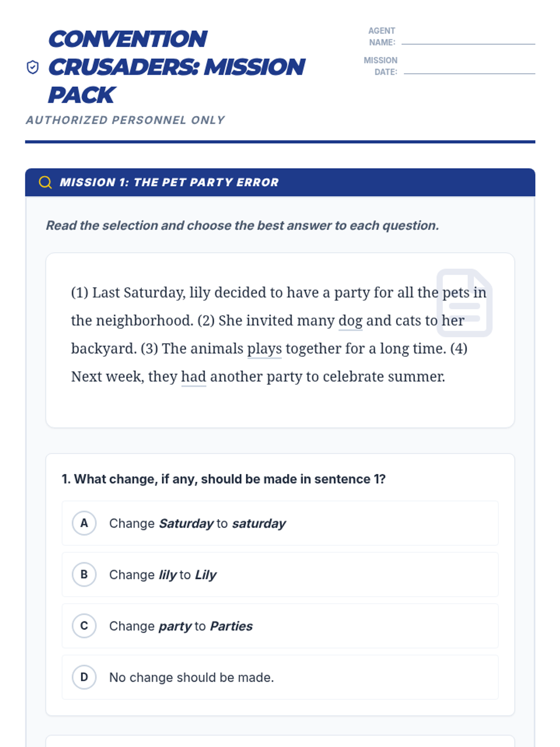Click the underlined word 'had' in passage

[193, 377]
